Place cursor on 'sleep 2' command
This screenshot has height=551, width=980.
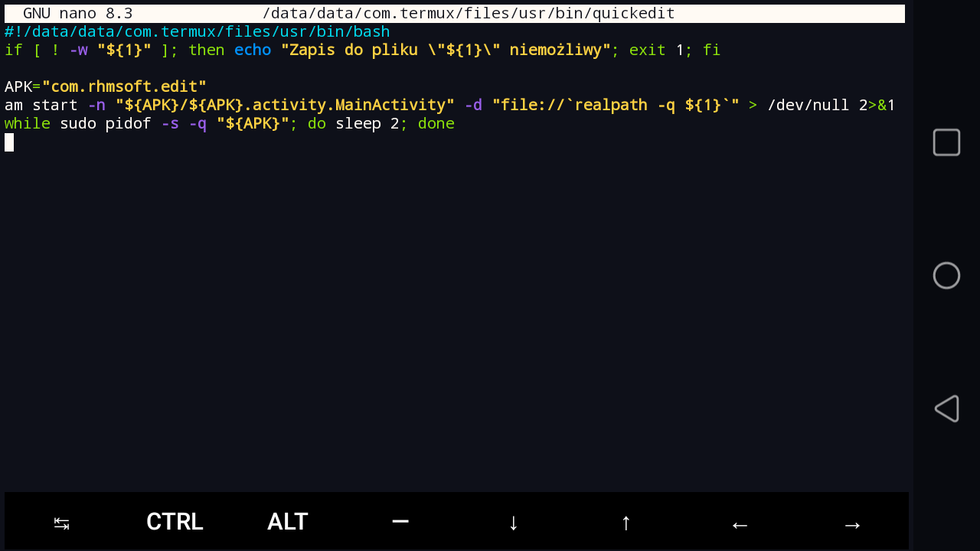(367, 123)
